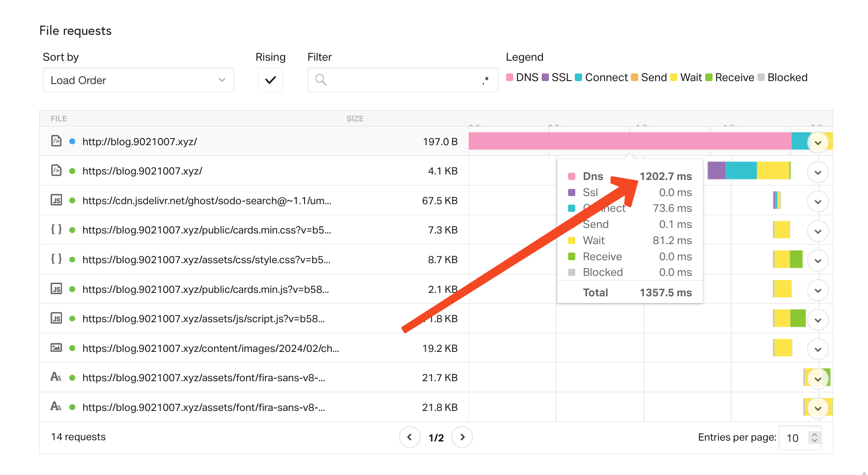Screen dimensions: 868x475
Task: Click the SSL legend swatch
Action: [x=545, y=77]
